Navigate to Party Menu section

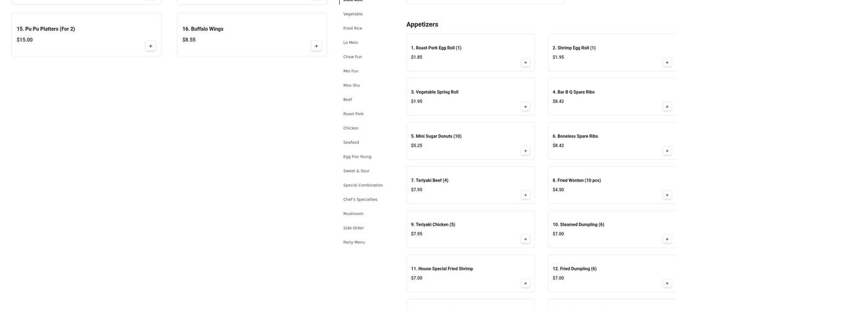(x=354, y=242)
